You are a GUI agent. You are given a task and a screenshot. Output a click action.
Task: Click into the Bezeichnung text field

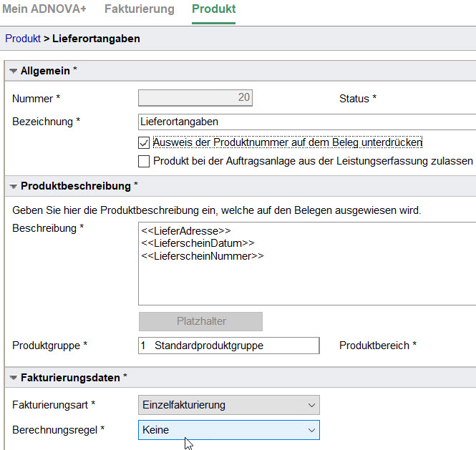tap(307, 122)
